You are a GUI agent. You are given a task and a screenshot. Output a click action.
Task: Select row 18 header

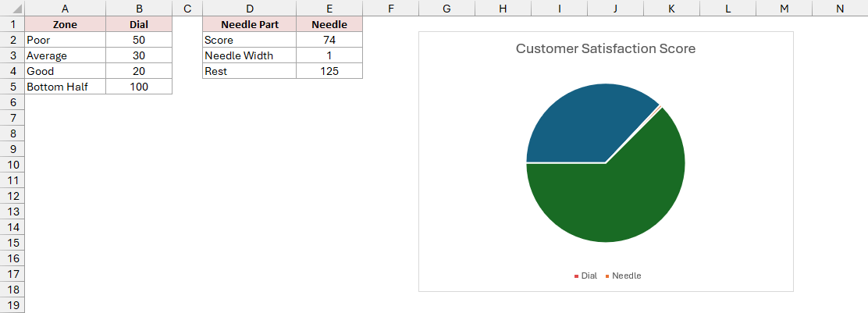pos(12,289)
